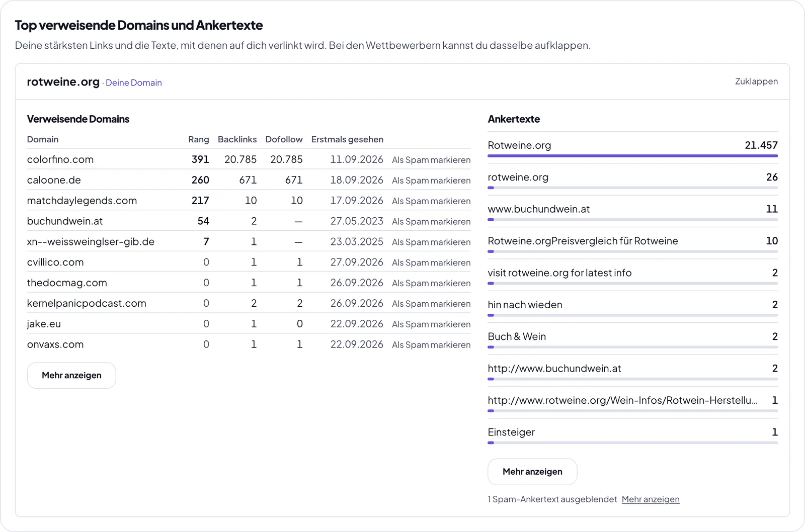The width and height of the screenshot is (805, 532).
Task: Click the Rotwein-Herstellu… URL anchor text
Action: (623, 400)
